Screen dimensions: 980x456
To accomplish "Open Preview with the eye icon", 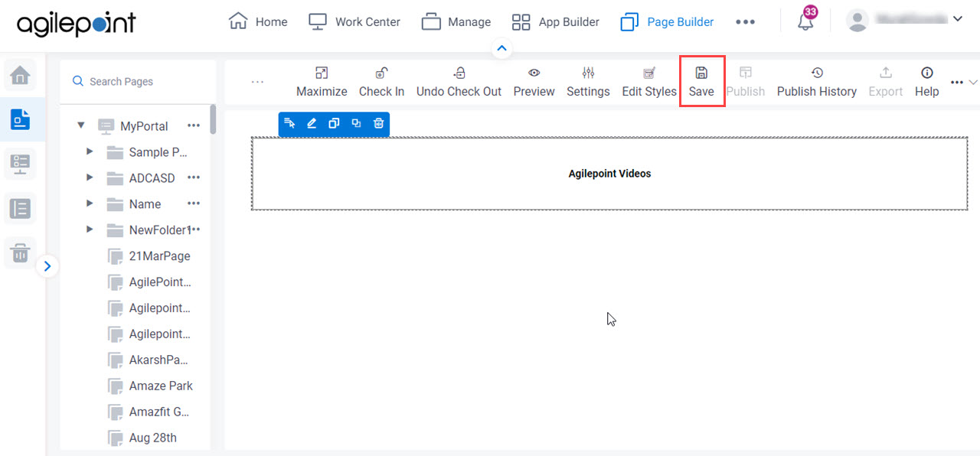I will 534,73.
